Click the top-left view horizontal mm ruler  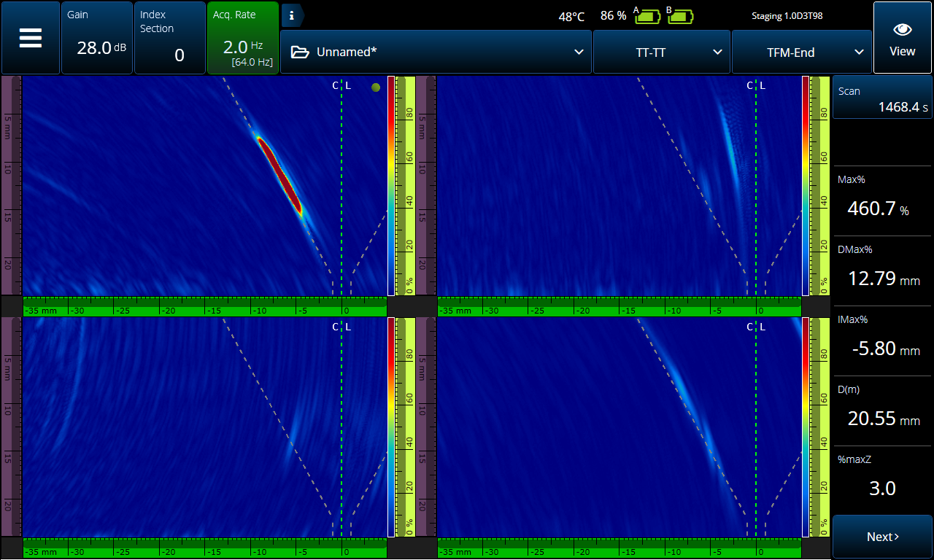(204, 309)
